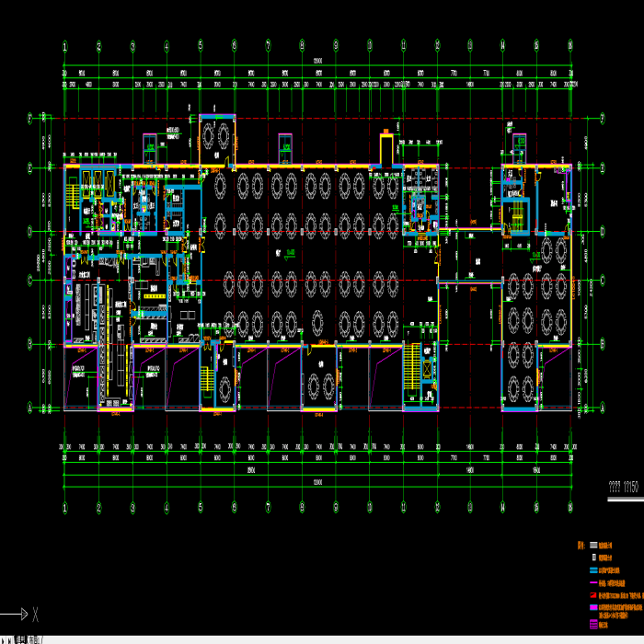
Task: Select the magenta line legend sample
Action: tap(593, 582)
